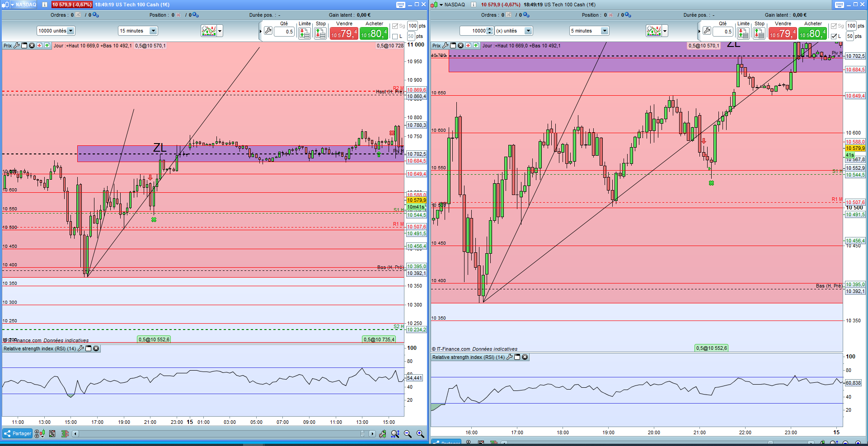
Task: Click Acheter buy button in right window
Action: tap(813, 33)
